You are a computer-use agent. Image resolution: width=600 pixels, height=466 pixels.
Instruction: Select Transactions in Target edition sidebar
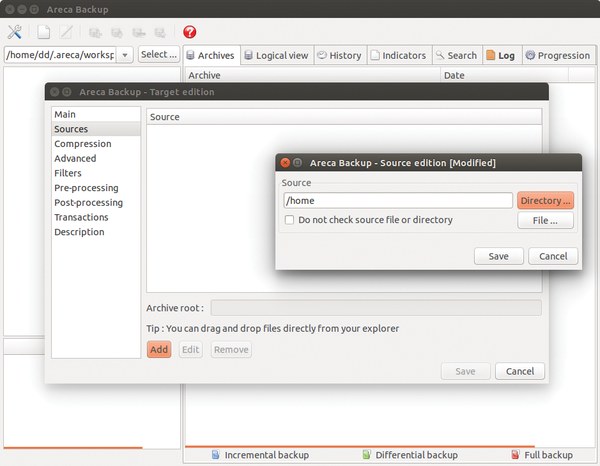coord(96,217)
